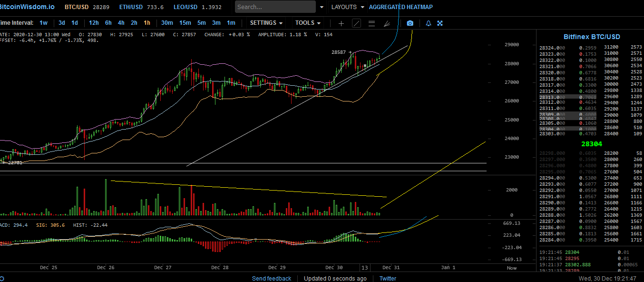Open the dropdown arrow beside search box
Screen dimensions: 644x282
[x=322, y=7]
